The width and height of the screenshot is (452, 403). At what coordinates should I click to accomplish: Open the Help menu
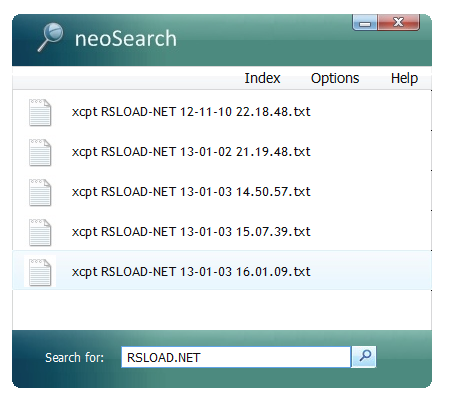coord(404,79)
